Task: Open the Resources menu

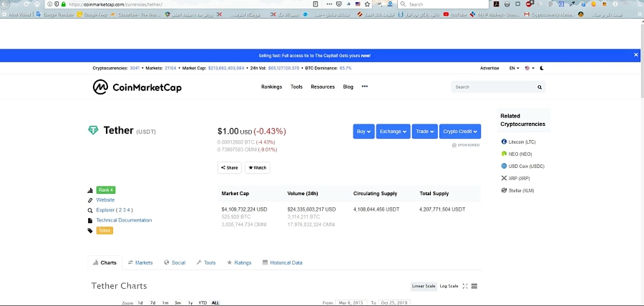Action: [x=323, y=87]
